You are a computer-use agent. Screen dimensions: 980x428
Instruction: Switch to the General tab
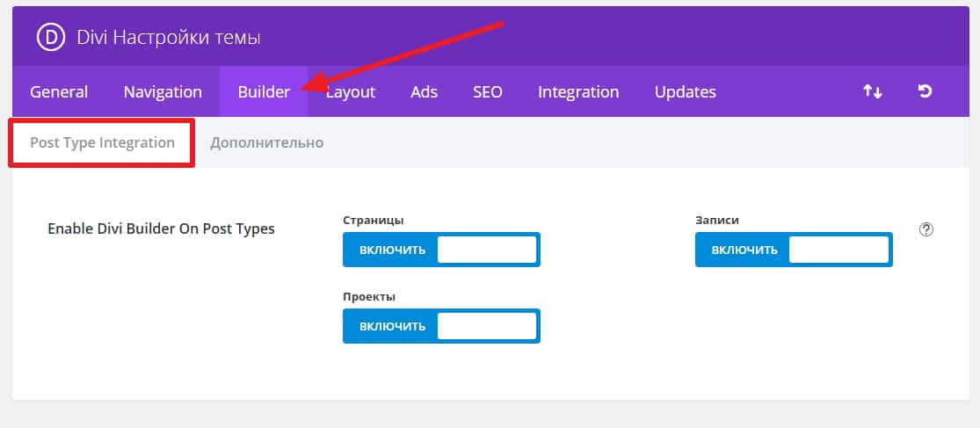coord(59,91)
